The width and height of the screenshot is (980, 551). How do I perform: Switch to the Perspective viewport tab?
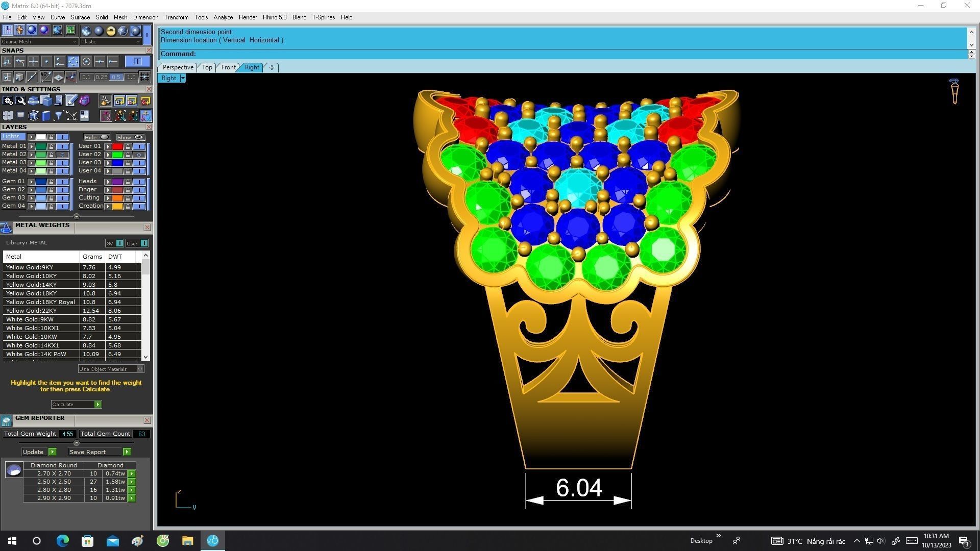point(178,67)
